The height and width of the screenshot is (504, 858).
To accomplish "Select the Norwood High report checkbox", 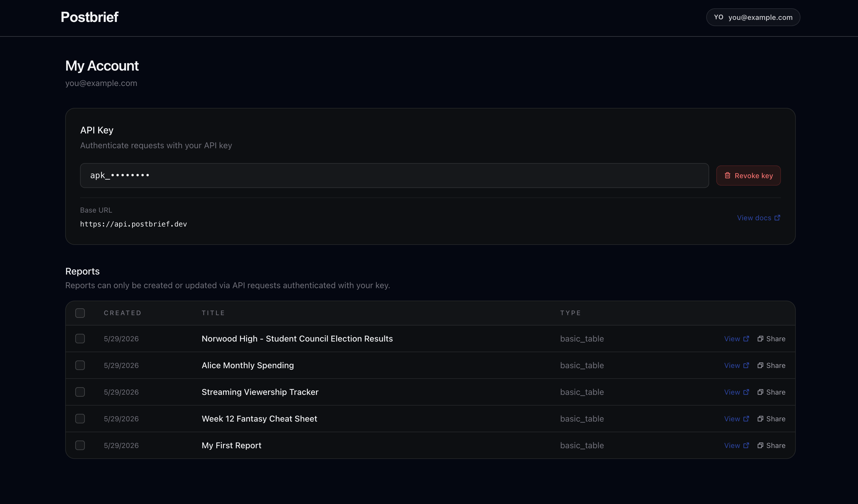I will [80, 339].
